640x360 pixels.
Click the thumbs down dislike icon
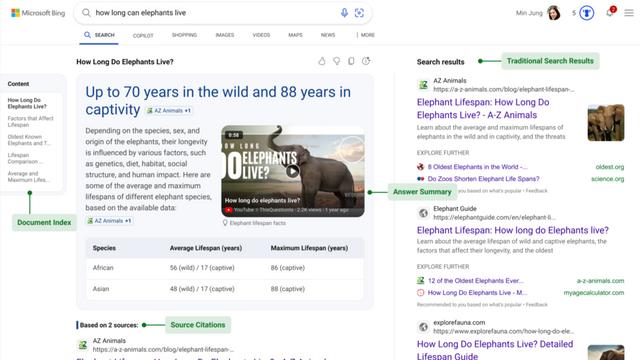click(336, 61)
